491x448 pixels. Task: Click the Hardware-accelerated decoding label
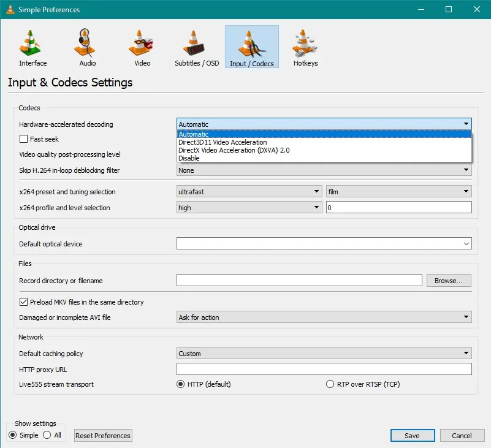point(66,124)
